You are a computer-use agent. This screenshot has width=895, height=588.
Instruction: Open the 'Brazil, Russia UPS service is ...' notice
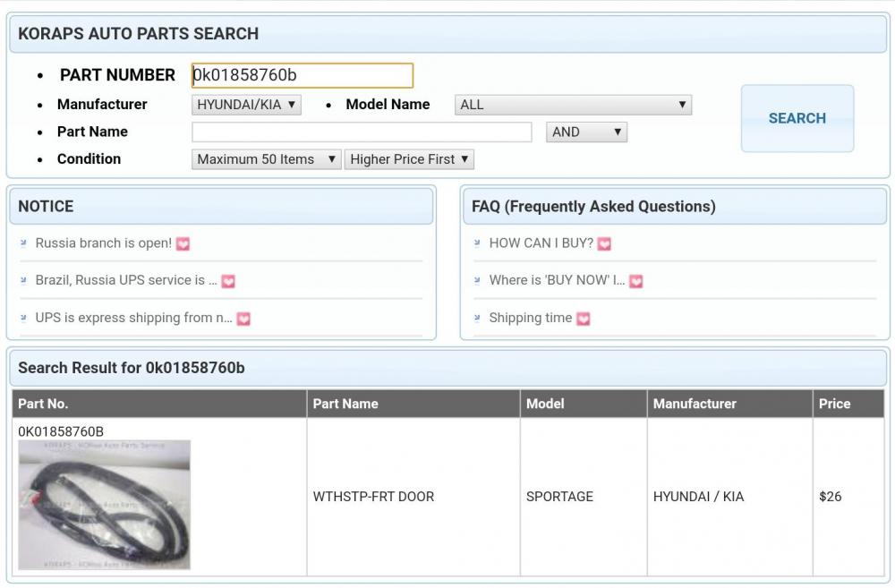click(126, 280)
